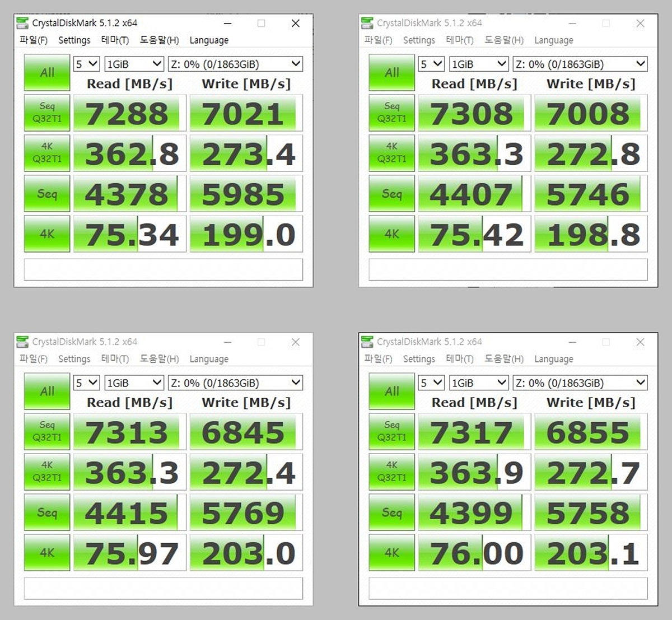Run All tests in the 7288 window

tap(47, 72)
